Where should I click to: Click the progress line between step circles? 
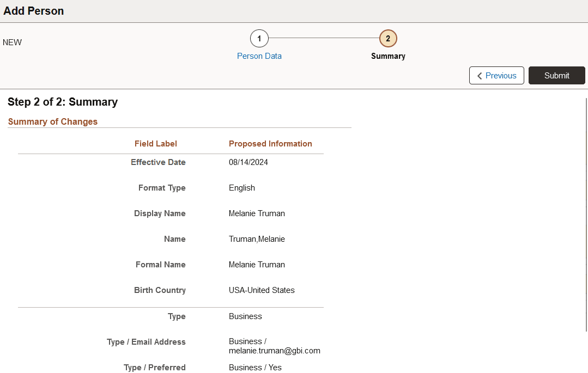pyautogui.click(x=323, y=38)
